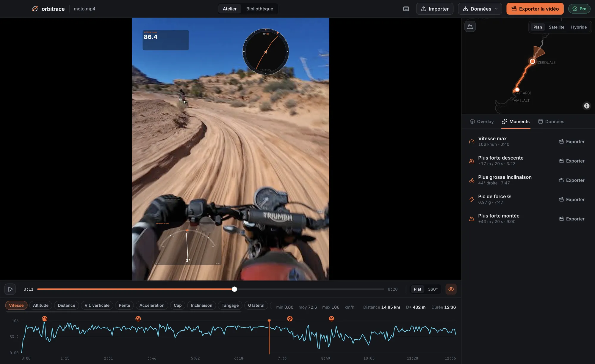The height and width of the screenshot is (364, 595).
Task: Select the Plan map style
Action: click(538, 27)
